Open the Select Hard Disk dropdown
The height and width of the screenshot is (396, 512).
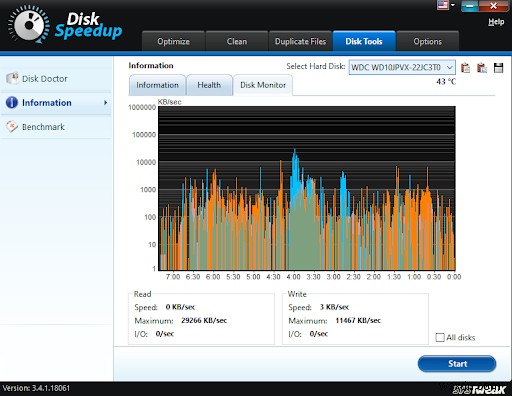click(402, 67)
